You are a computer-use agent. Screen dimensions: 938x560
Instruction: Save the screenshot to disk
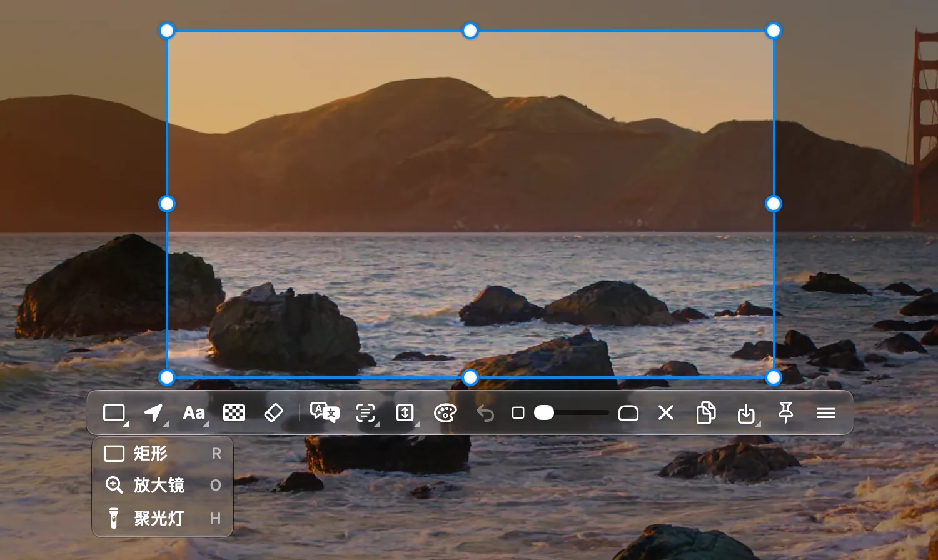[746, 413]
